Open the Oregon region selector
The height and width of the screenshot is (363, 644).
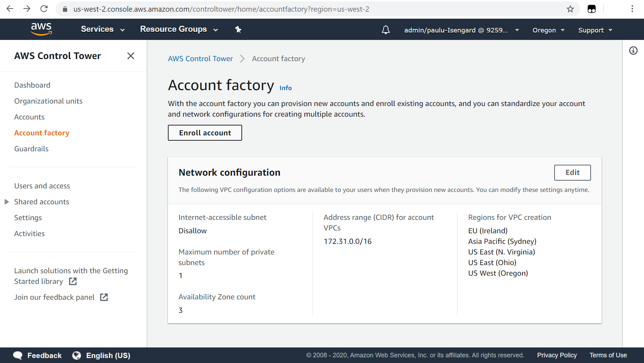[549, 30]
